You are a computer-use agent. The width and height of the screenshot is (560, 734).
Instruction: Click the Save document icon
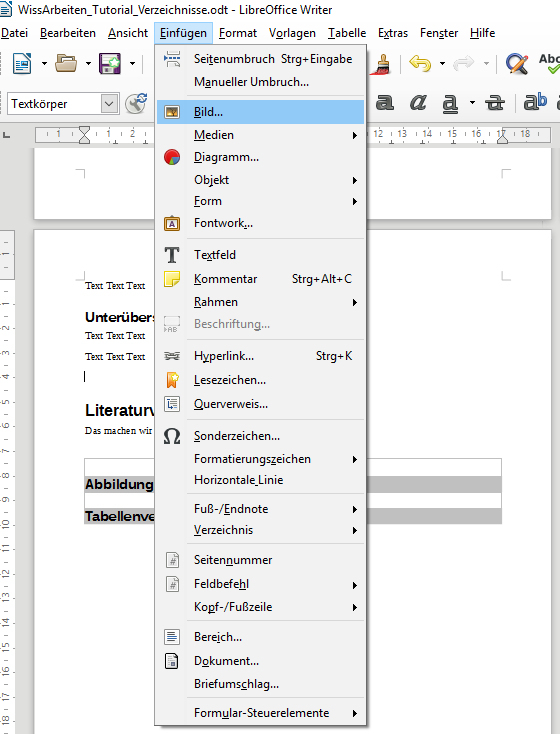tap(110, 63)
